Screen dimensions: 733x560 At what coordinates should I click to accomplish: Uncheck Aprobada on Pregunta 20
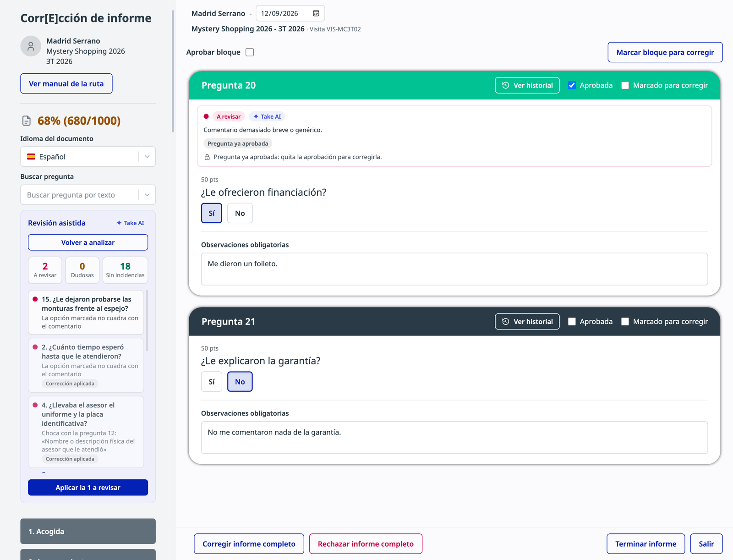click(572, 85)
